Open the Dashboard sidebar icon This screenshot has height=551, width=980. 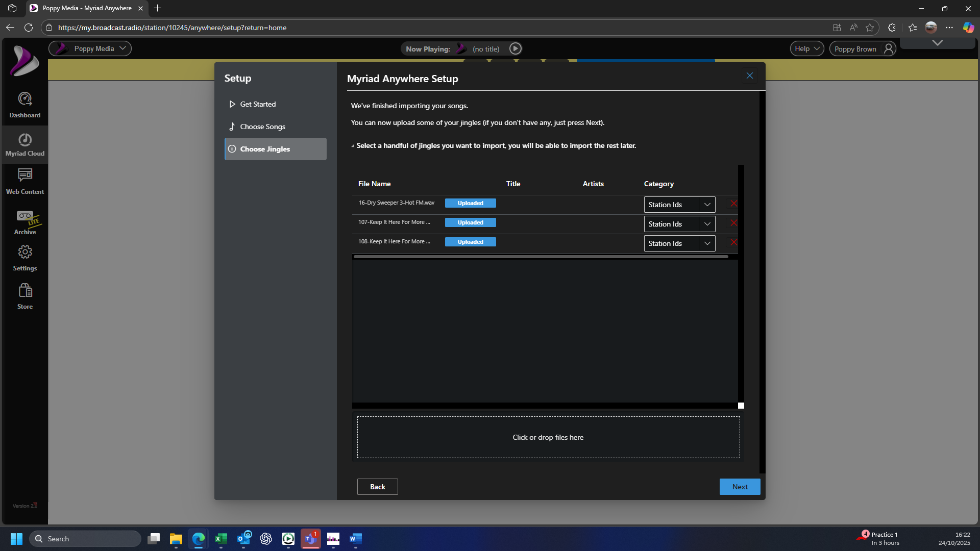point(24,105)
